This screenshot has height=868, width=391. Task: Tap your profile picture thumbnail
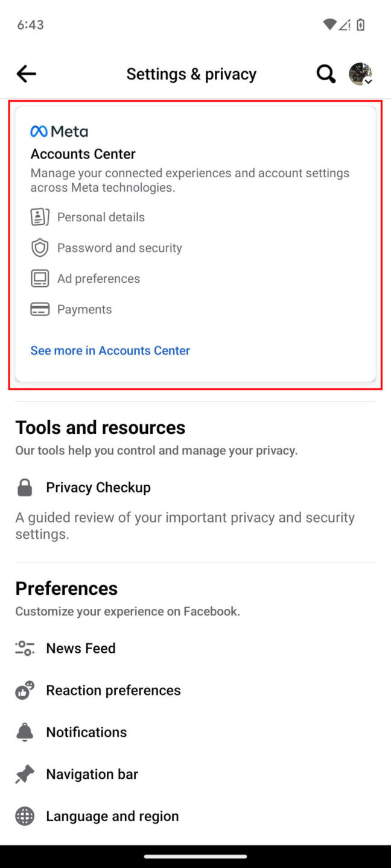pos(360,74)
